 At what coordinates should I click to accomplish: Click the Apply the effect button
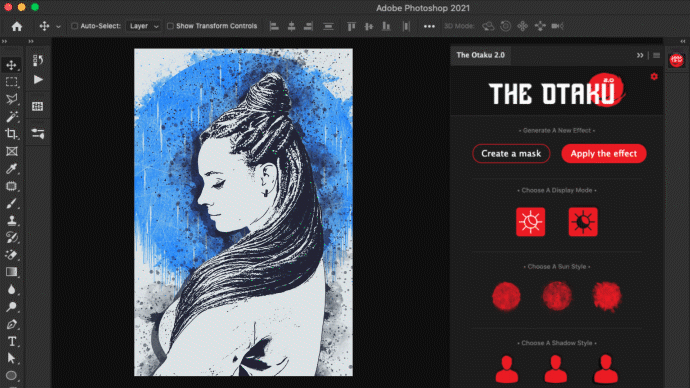604,154
